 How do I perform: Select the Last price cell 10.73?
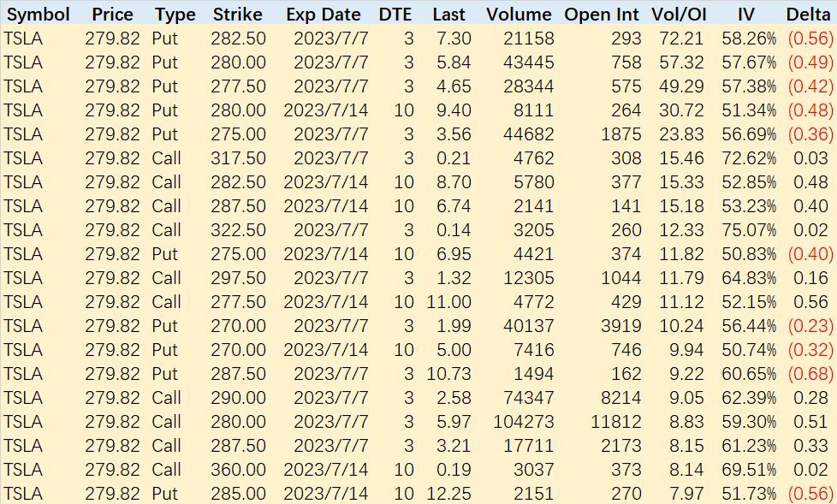pyautogui.click(x=449, y=374)
